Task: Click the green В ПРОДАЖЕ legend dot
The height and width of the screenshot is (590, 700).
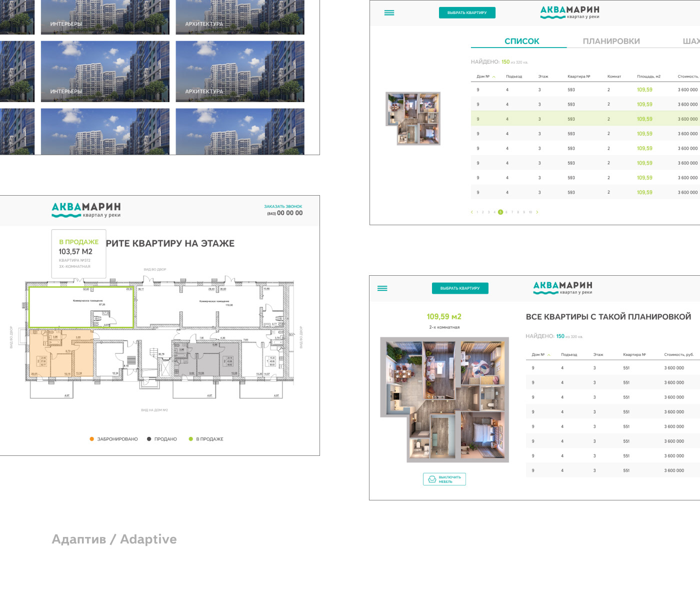Action: pos(190,439)
